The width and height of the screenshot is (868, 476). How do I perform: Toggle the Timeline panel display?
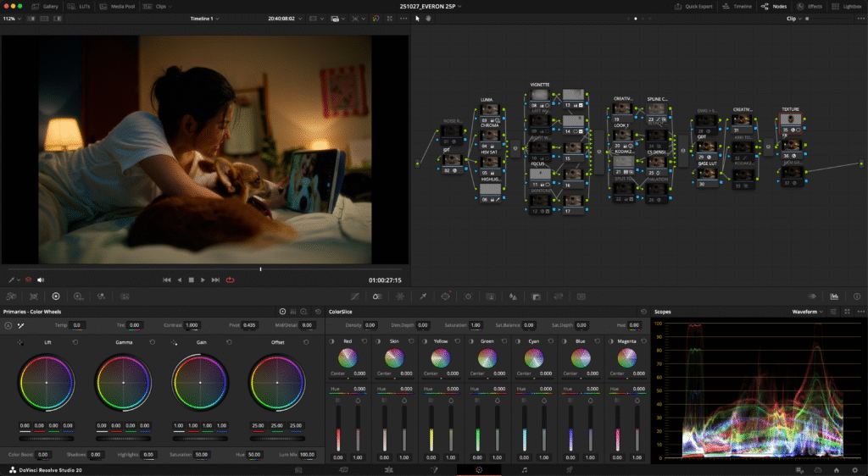coord(737,6)
